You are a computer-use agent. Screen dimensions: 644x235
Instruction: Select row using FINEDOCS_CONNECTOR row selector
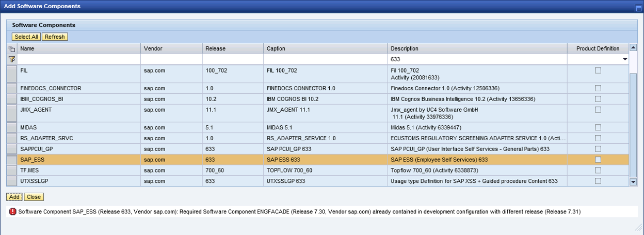point(11,88)
